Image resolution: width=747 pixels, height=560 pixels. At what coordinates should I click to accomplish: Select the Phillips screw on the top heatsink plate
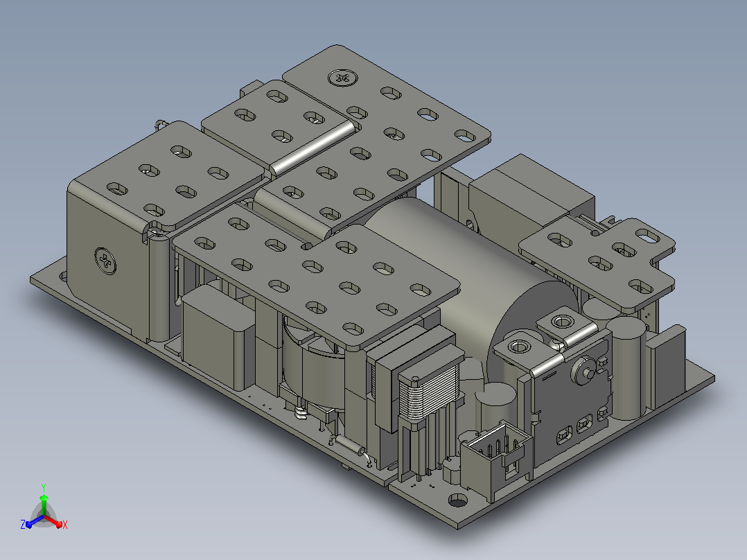pos(342,77)
